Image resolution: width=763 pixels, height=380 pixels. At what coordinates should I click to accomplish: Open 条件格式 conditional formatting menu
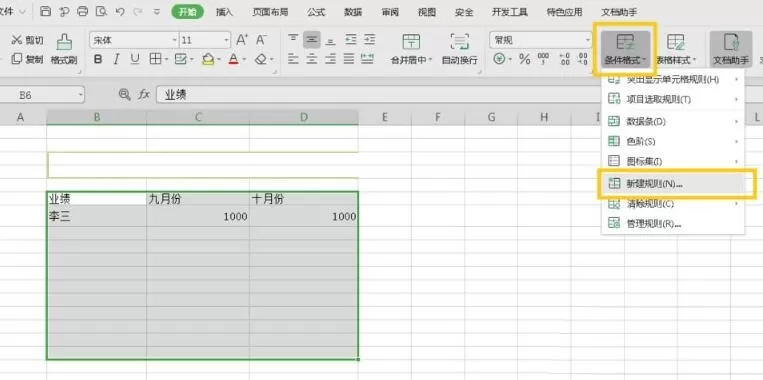pyautogui.click(x=625, y=49)
